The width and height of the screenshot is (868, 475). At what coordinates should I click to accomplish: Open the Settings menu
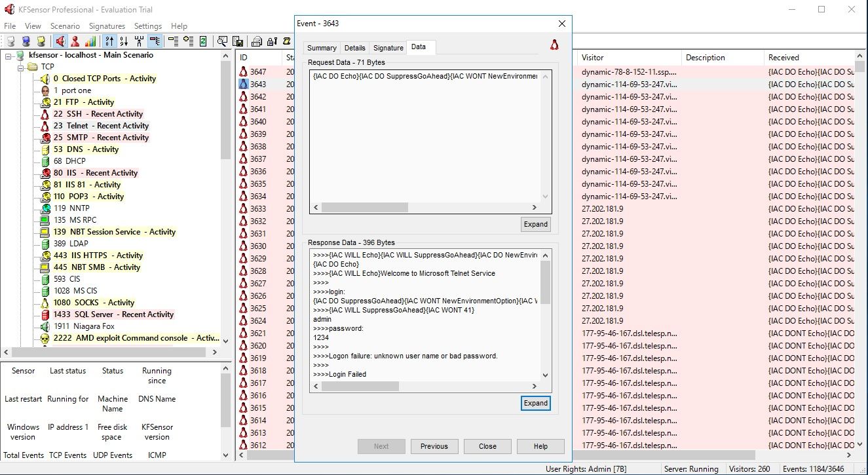click(x=148, y=26)
